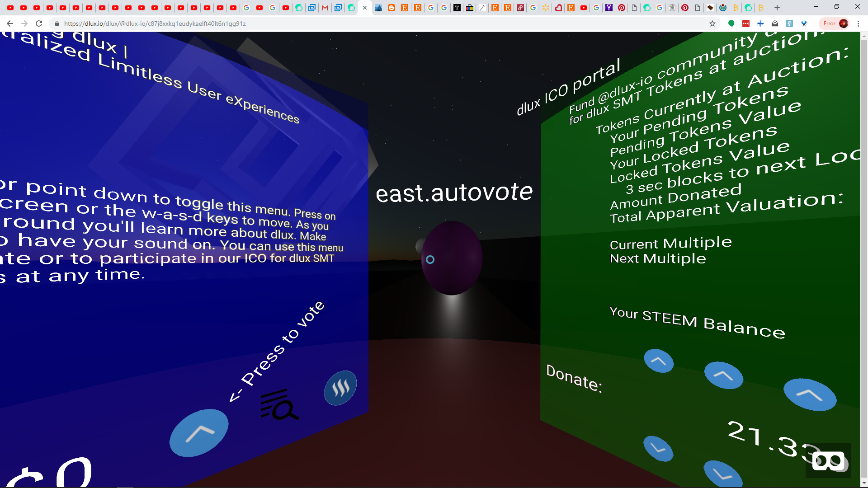The image size is (868, 488).
Task: Click the purple sphere in the scene
Action: pos(452,258)
